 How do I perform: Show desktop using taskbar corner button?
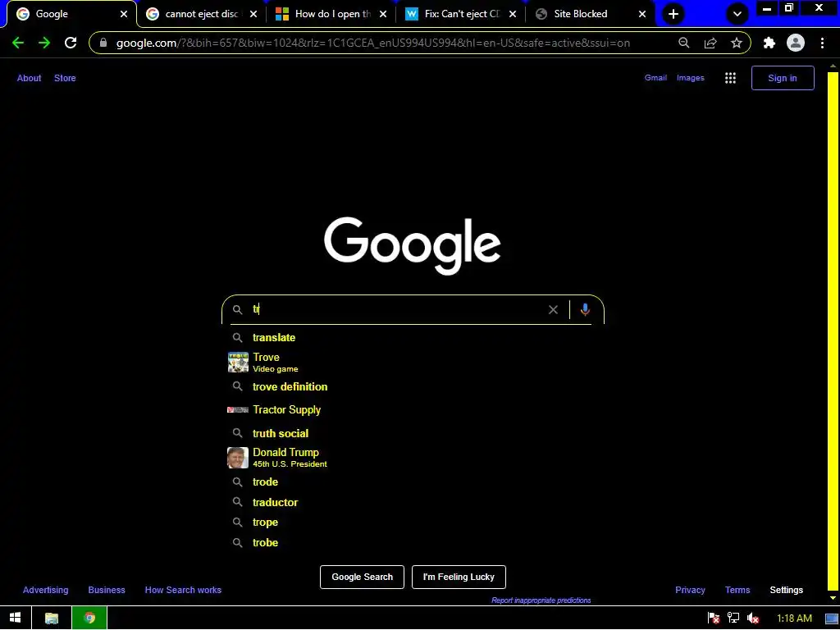coord(832,619)
